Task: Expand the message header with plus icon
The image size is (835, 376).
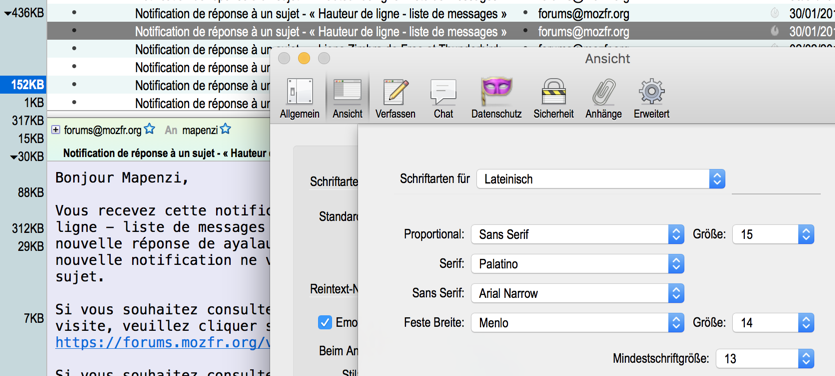Action: click(x=55, y=129)
